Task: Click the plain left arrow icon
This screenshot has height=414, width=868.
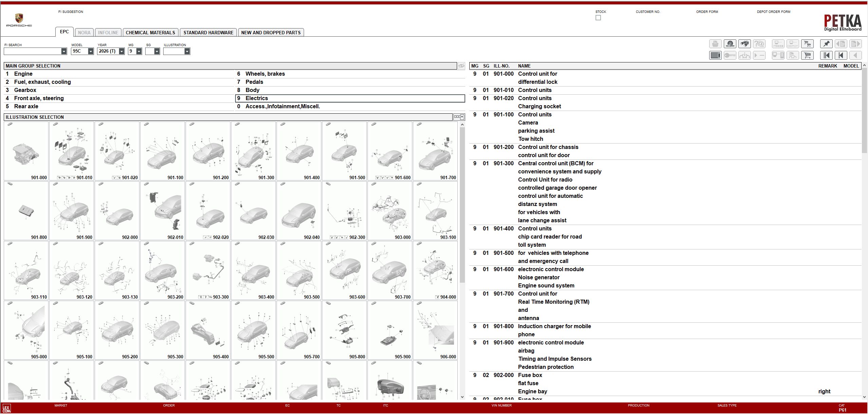Action: pos(855,55)
